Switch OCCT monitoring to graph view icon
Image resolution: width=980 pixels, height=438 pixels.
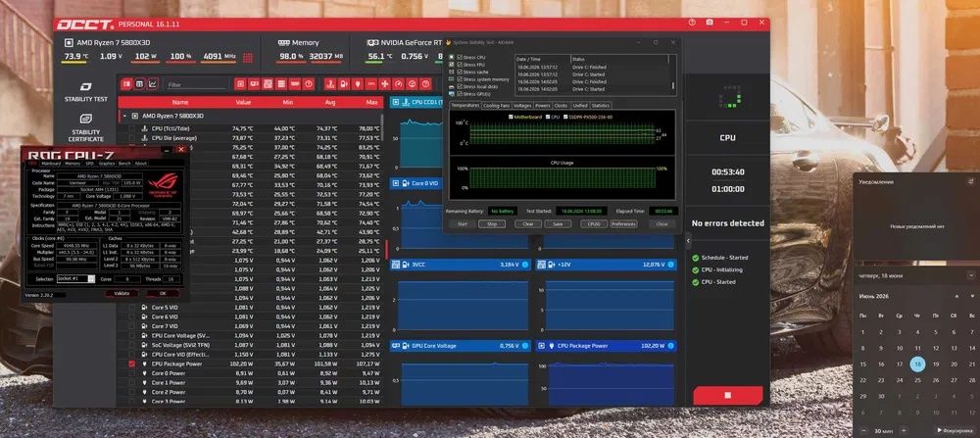tap(153, 83)
